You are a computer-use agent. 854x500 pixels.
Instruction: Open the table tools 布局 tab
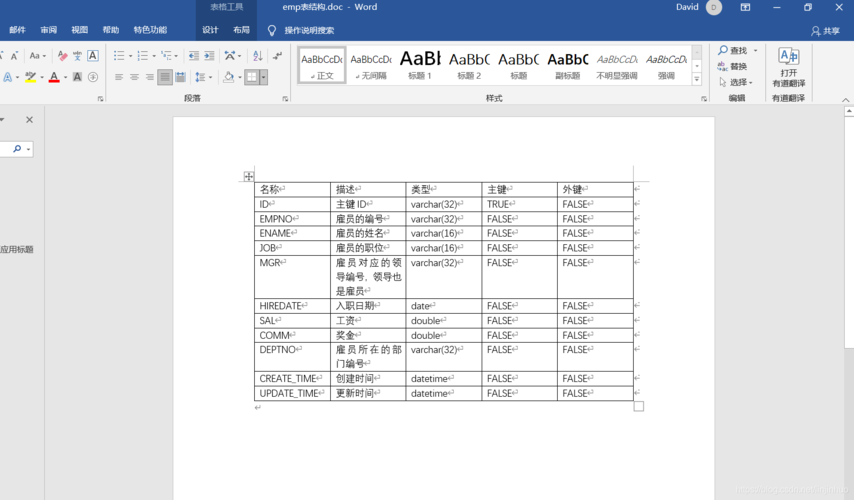coord(241,30)
